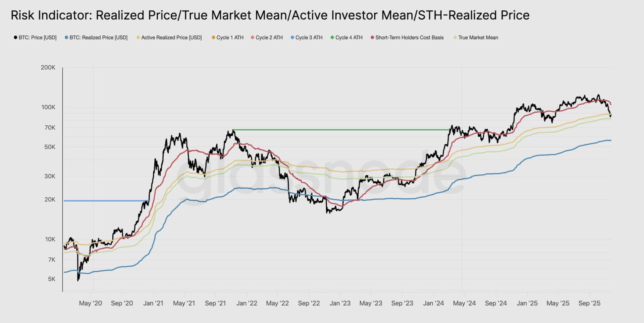Click the blue Cycle 3 ATH horizontal line
Viewport: 644px width, 323px height.
tap(106, 201)
